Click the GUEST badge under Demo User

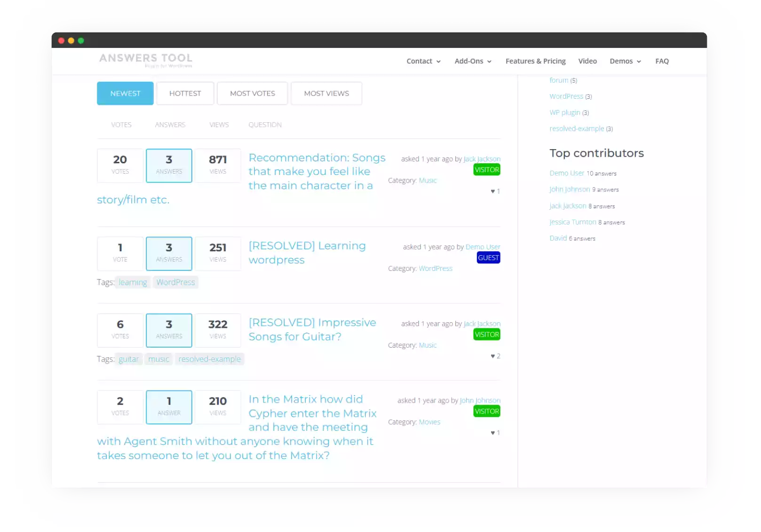[488, 257]
